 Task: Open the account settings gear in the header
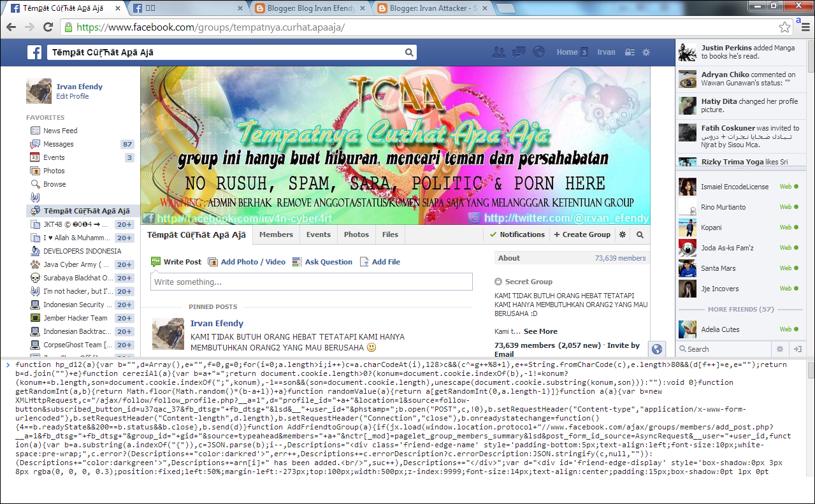(x=646, y=52)
